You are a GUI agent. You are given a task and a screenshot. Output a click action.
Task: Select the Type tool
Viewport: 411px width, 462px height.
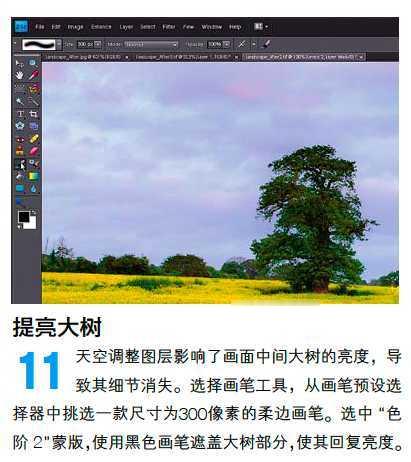click(20, 114)
